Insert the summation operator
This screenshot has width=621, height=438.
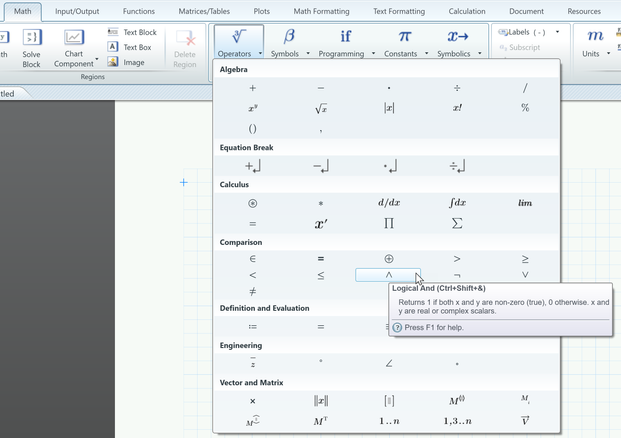click(x=457, y=223)
